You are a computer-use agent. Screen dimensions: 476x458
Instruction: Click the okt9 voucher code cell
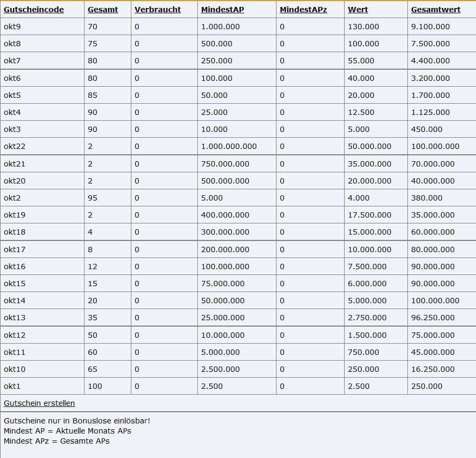pyautogui.click(x=12, y=27)
